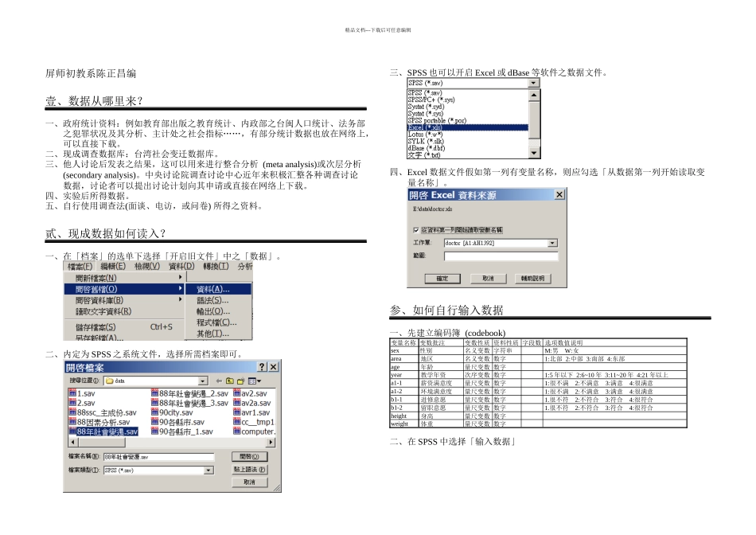Select the highlighted 88年社會變遷.sav file
This screenshot has width=756, height=535.
pos(103,432)
